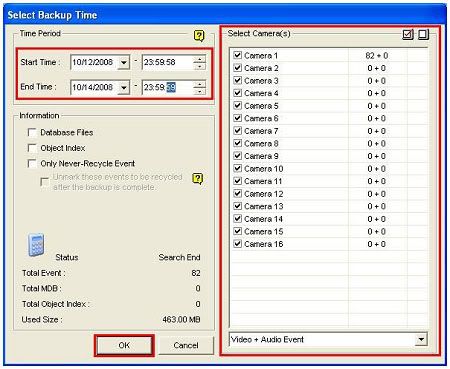
Task: Uncheck the Camera 10 checkbox
Action: click(237, 168)
